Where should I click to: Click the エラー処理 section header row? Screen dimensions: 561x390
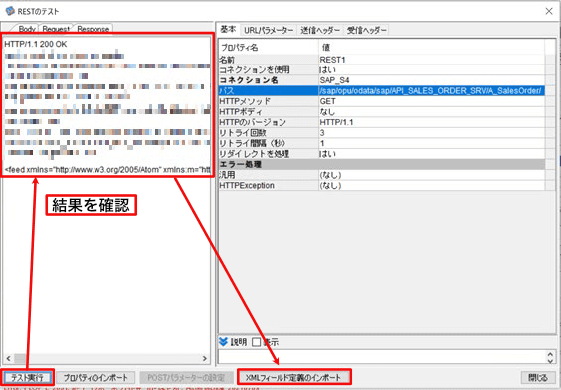tap(382, 165)
